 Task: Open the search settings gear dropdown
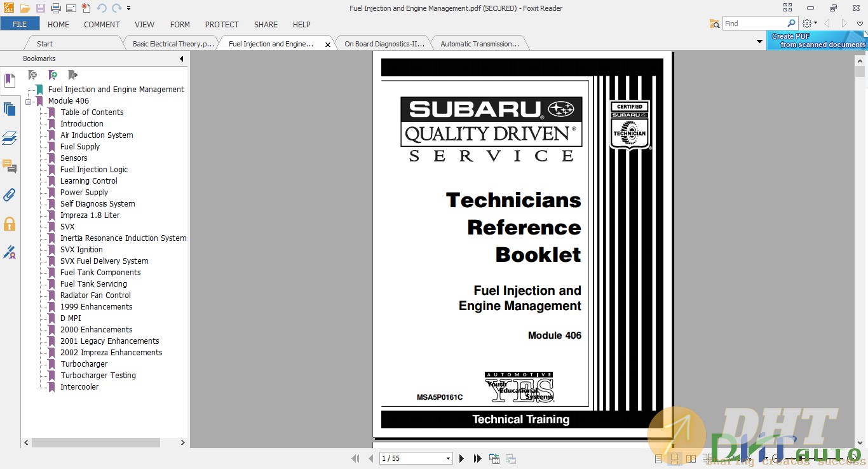tap(809, 24)
